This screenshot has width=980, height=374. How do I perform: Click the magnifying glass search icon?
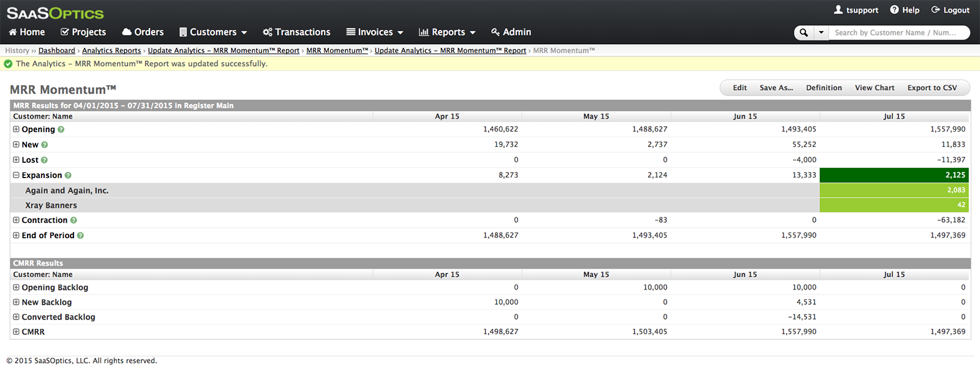click(x=804, y=32)
